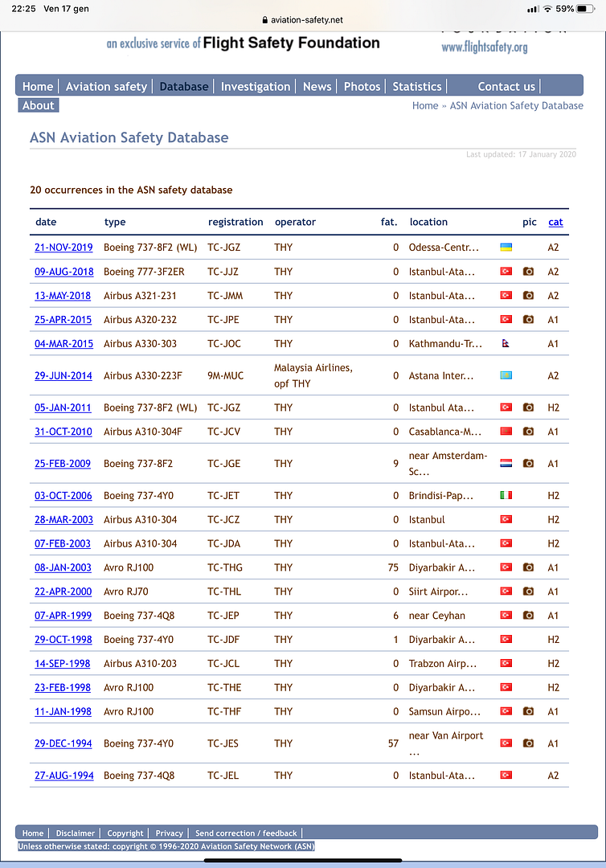
Task: Click the '20 occurrences in the ASN safety database' text
Action: click(131, 190)
